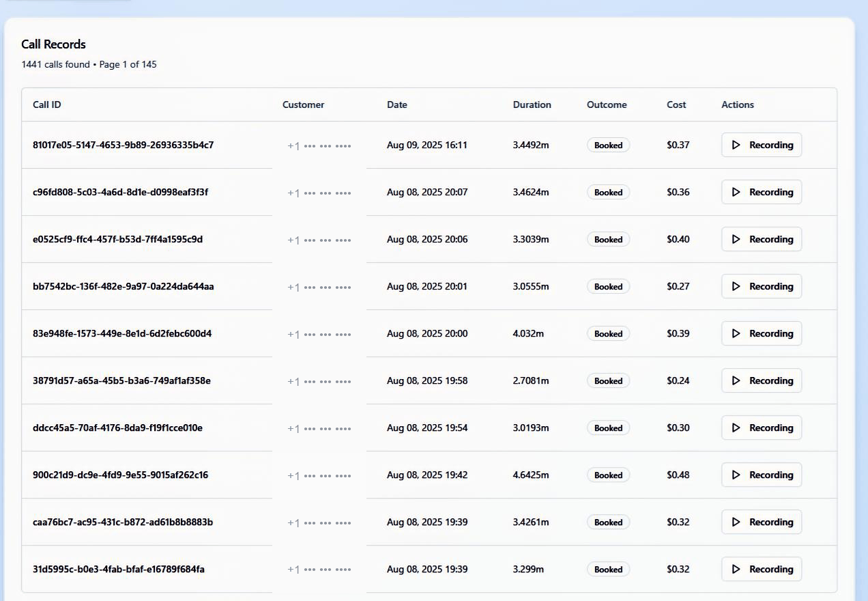868x601 pixels.
Task: Select call ID caa76bc7-ac95-431c-b872-ad61b8b8883b
Action: click(x=123, y=522)
